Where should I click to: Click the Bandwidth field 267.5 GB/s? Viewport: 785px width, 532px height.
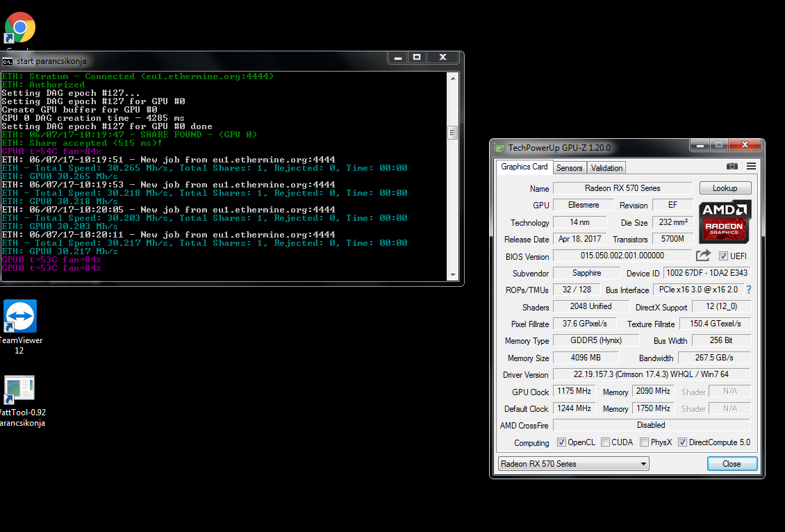point(714,358)
